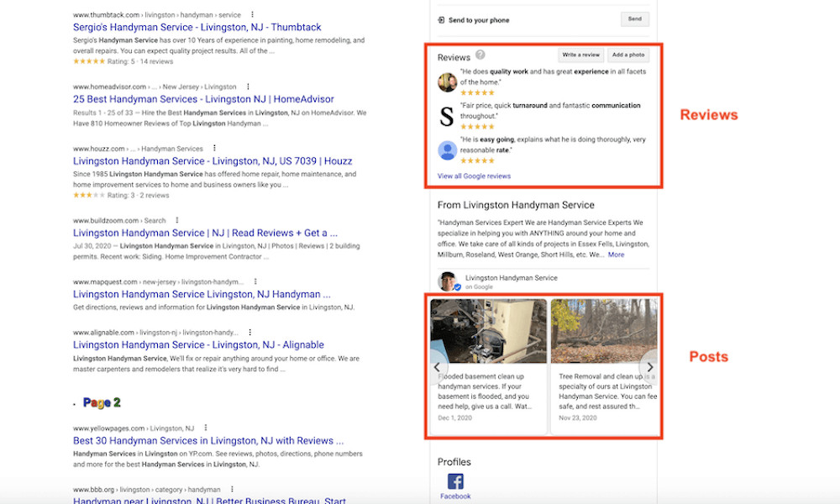Click 'Rating: 3 · 2 reviews' text

(x=138, y=196)
